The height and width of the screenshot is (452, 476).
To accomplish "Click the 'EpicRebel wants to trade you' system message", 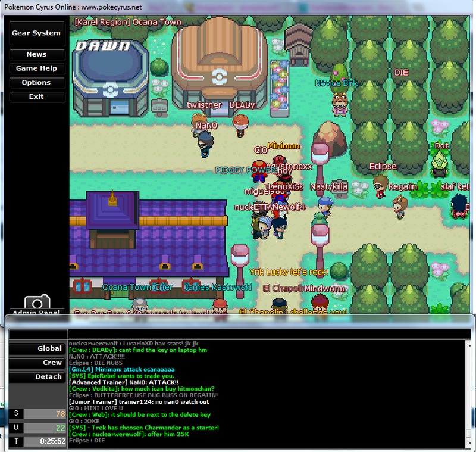I will point(122,376).
